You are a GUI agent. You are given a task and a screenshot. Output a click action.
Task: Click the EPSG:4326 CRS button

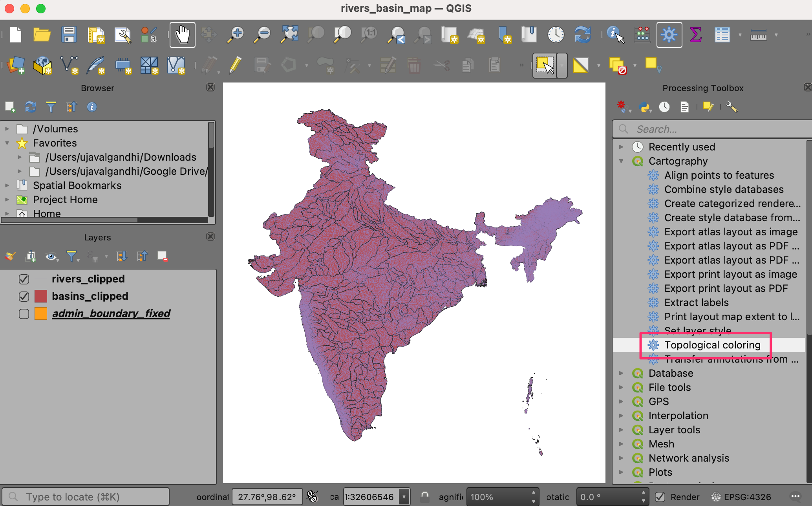tap(741, 497)
